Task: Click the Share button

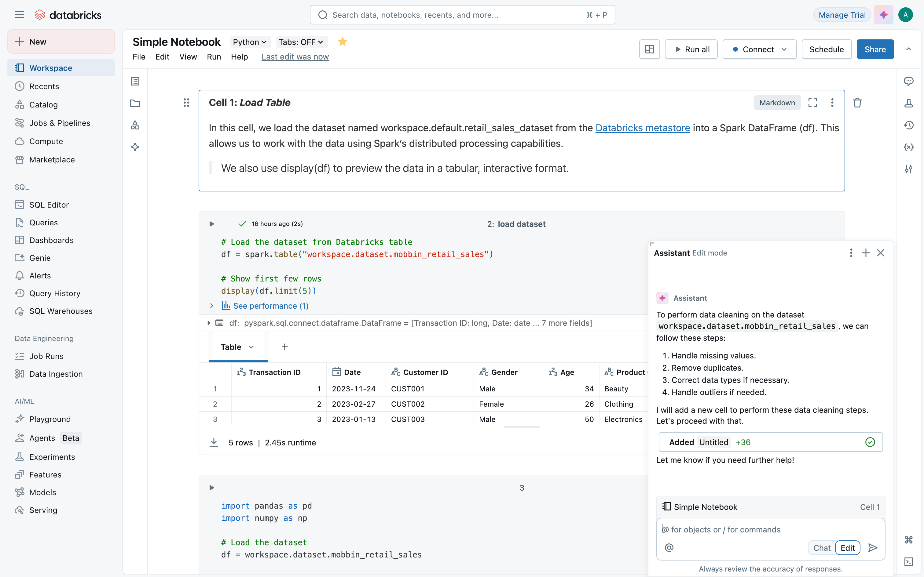Action: (x=875, y=49)
